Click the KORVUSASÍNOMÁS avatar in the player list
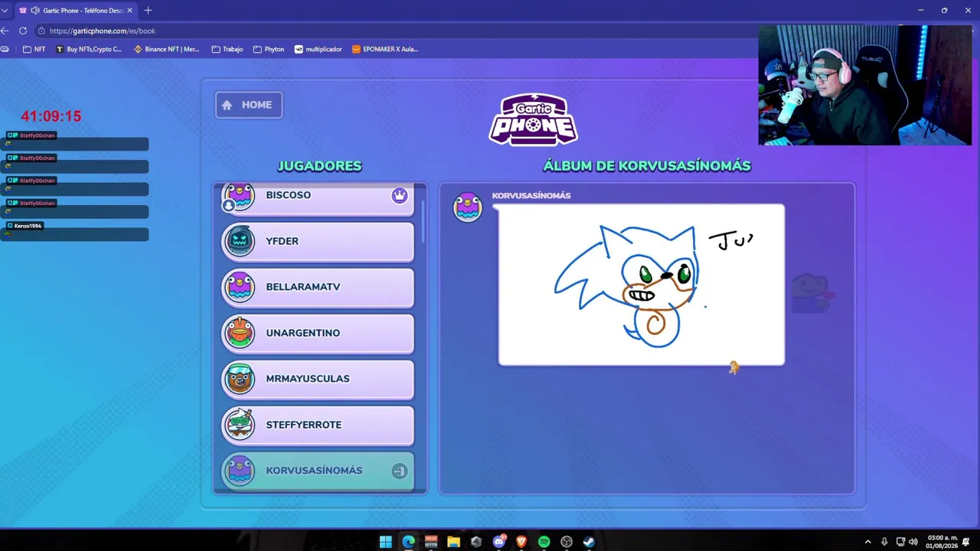The width and height of the screenshot is (980, 551). pos(240,471)
